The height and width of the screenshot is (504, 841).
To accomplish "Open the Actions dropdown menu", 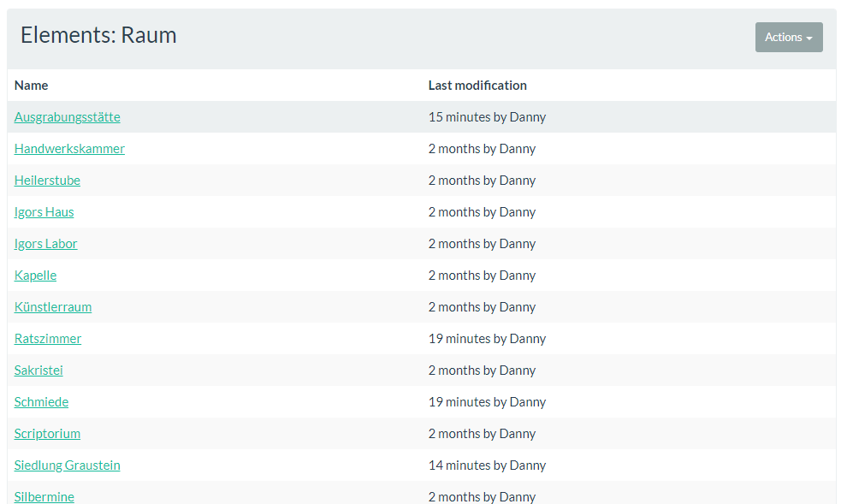I will tap(789, 37).
